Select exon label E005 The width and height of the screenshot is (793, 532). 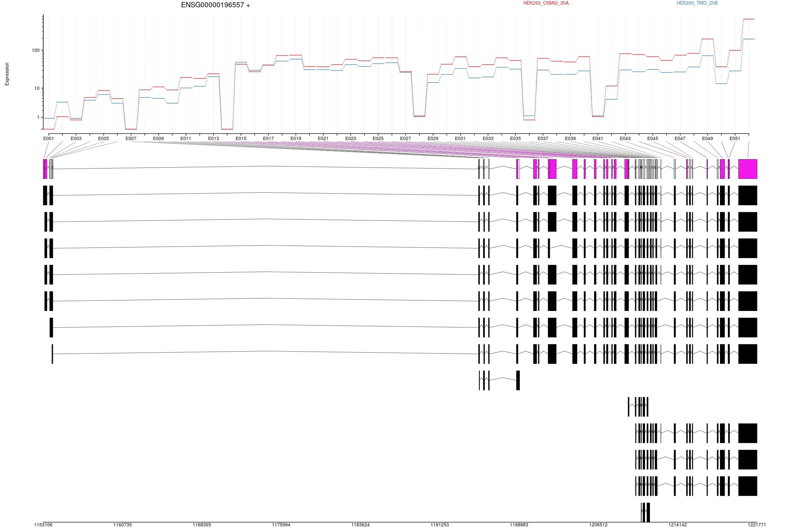[x=103, y=139]
